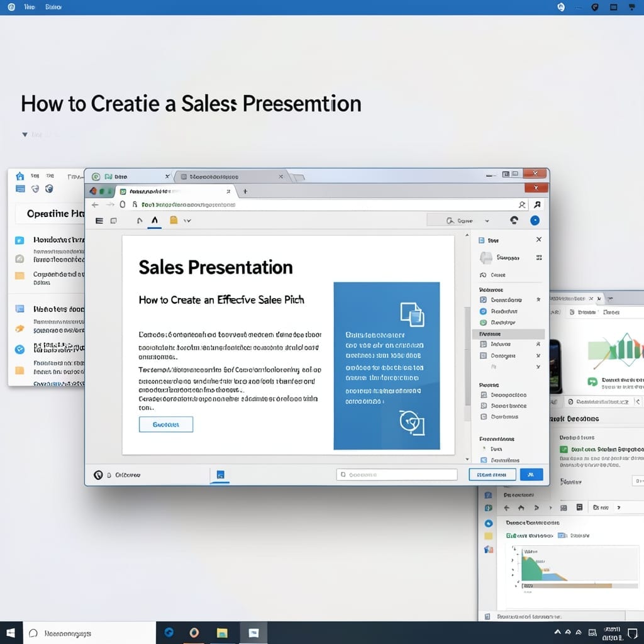The image size is (644, 644).
Task: Click the grid dots icon in the side panel
Action: coord(539,257)
